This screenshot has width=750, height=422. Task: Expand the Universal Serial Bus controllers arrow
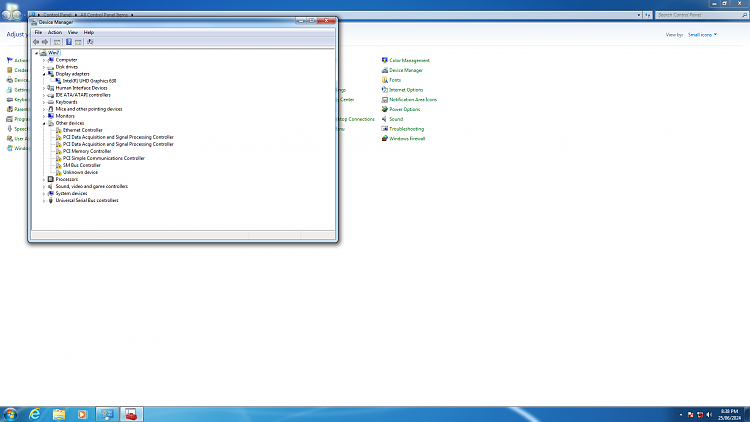pyautogui.click(x=44, y=201)
